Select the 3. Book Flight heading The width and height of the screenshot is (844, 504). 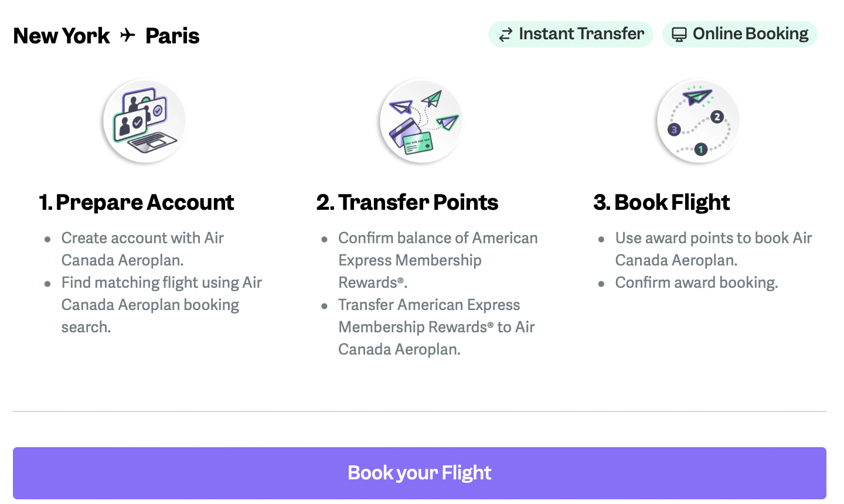click(661, 202)
